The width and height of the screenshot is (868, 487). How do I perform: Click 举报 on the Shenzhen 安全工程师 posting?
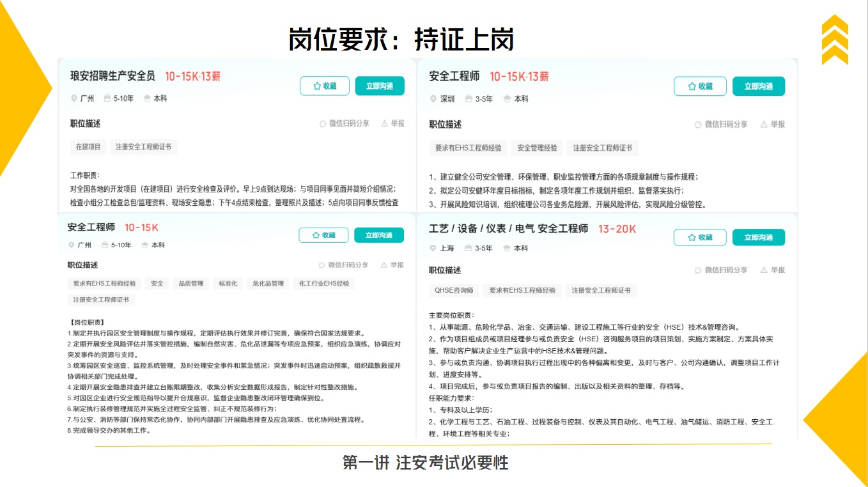pyautogui.click(x=773, y=125)
